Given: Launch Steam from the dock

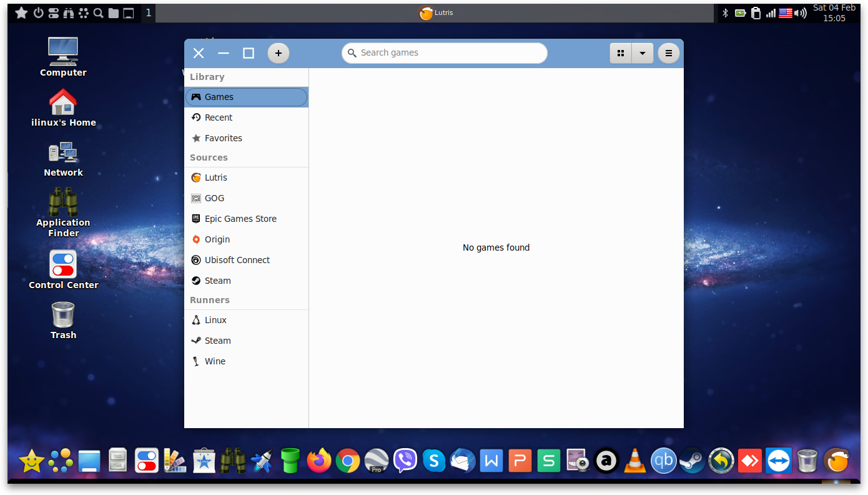Looking at the screenshot, I should tap(692, 461).
